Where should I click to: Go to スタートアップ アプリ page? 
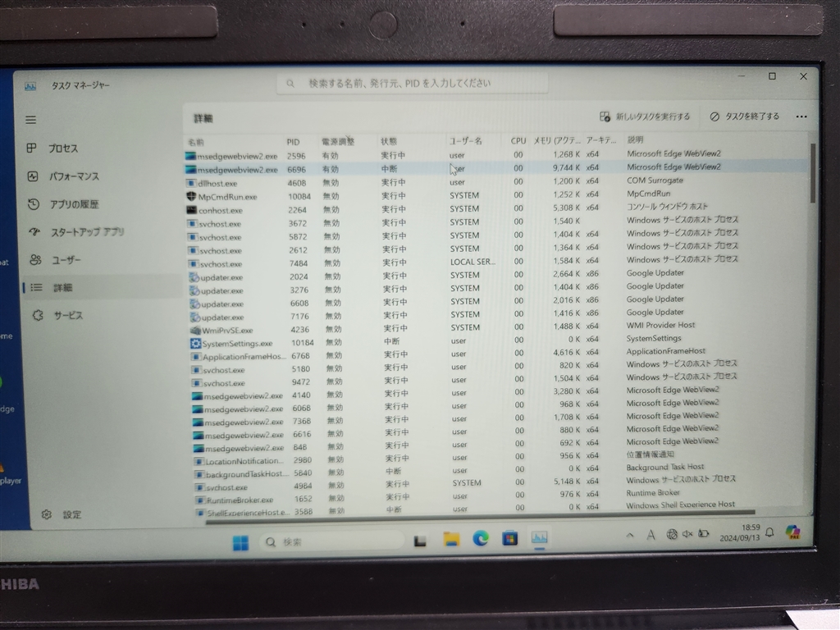coord(87,232)
